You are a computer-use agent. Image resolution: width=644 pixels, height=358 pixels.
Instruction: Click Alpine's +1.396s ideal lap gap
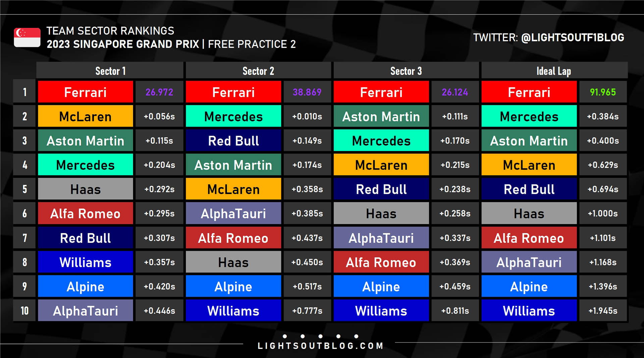tap(603, 287)
